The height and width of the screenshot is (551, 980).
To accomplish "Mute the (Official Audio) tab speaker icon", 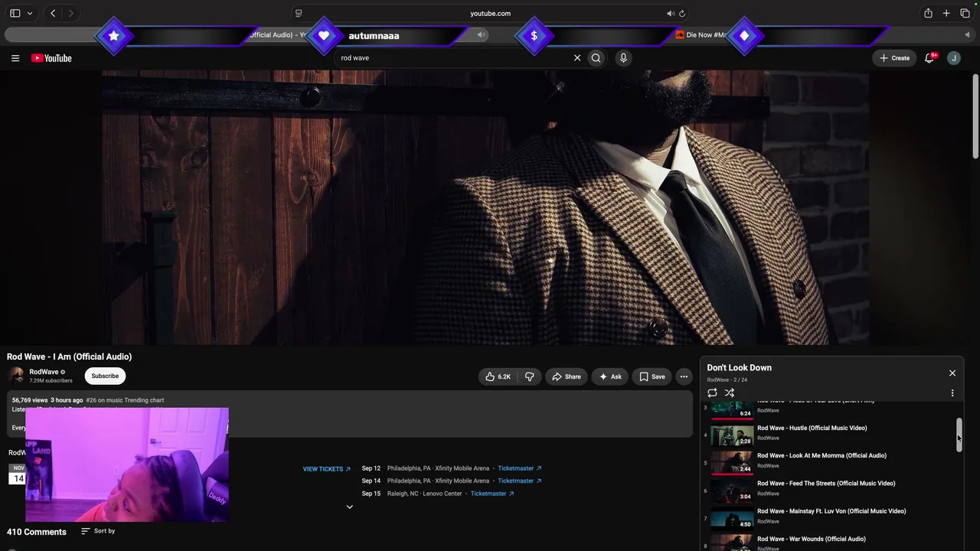I will click(482, 34).
